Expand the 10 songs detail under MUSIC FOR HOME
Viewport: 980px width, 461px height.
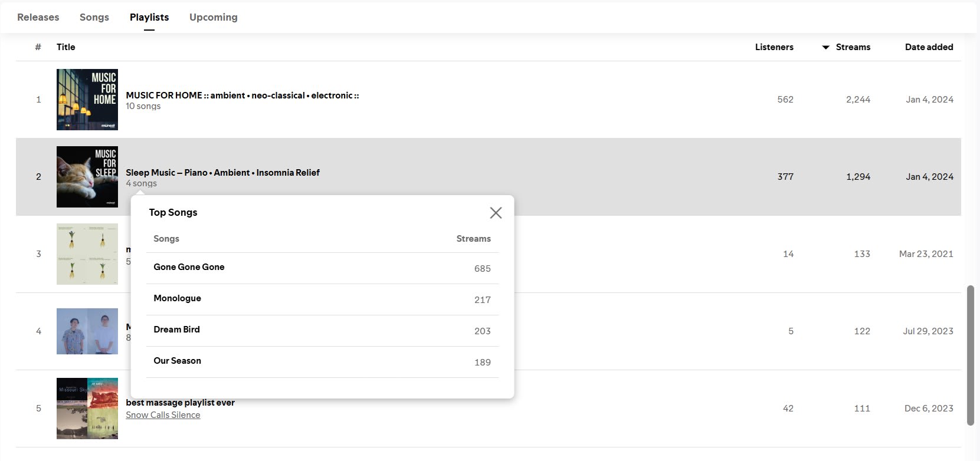[143, 106]
